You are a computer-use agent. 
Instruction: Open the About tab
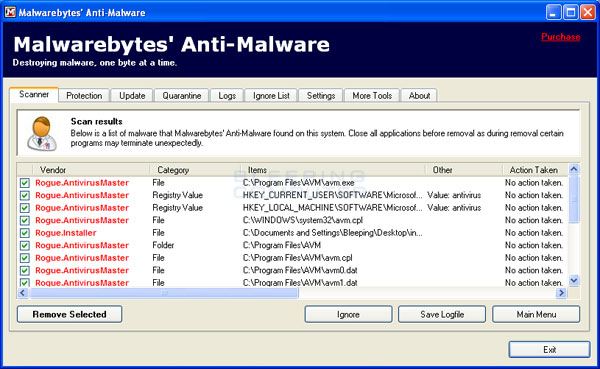419,96
